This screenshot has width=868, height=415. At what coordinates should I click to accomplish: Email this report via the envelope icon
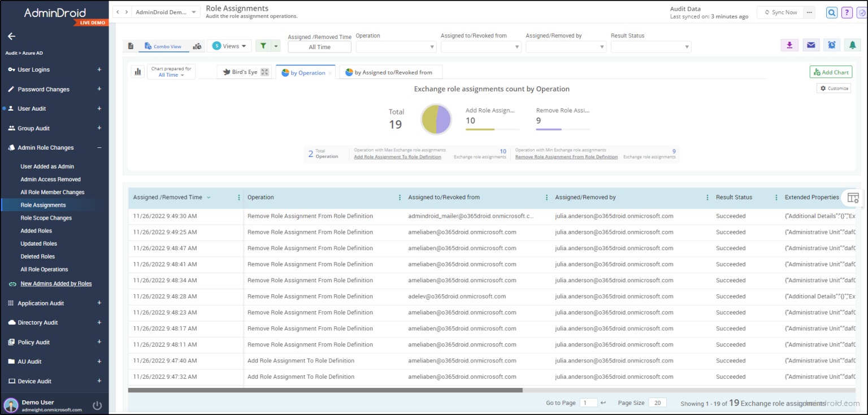pos(810,45)
